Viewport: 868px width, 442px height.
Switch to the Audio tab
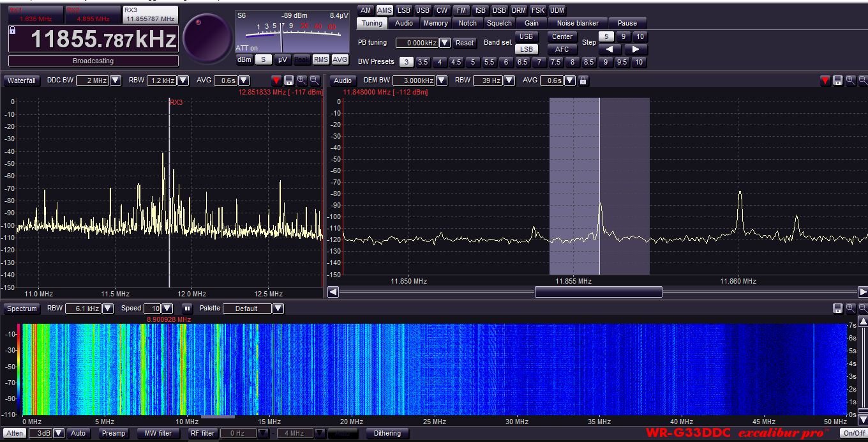point(404,22)
